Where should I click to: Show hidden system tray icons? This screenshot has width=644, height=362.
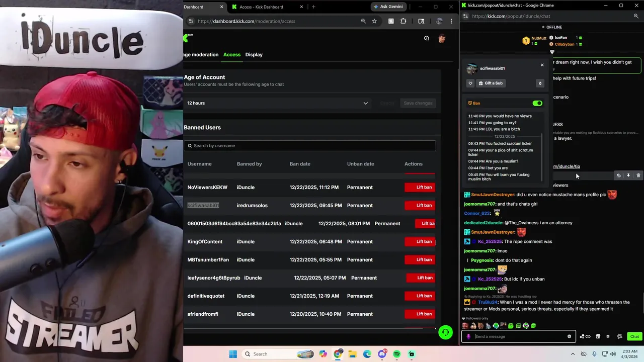coord(574,354)
